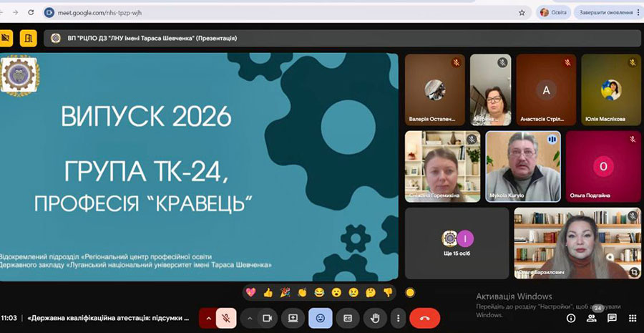Show the people list with 24 participants
The height and width of the screenshot is (333, 644).
tap(592, 318)
